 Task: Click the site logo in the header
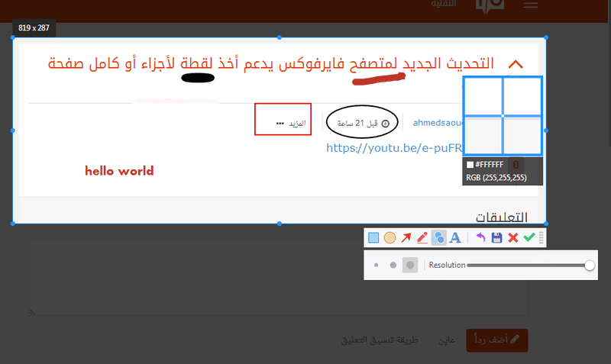(x=490, y=5)
